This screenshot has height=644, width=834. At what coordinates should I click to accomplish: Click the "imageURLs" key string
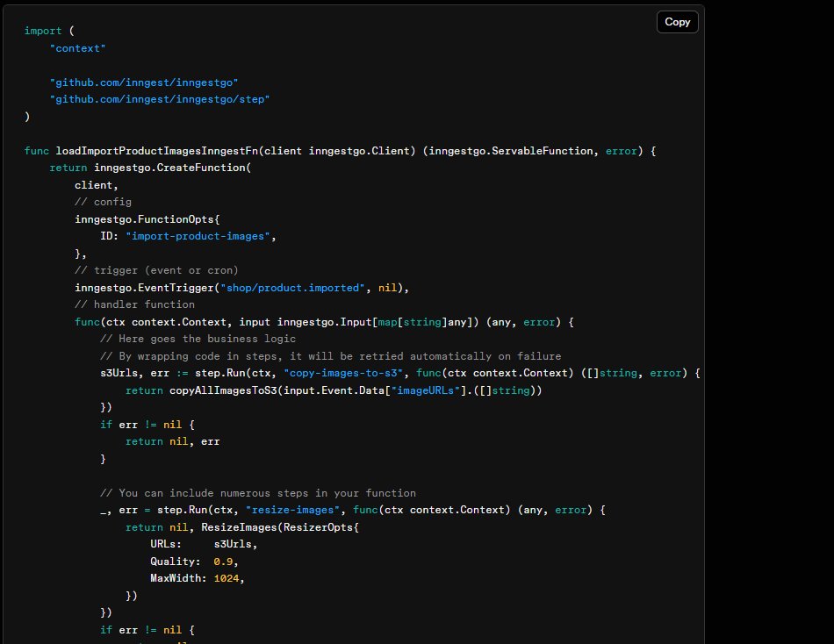tap(426, 390)
